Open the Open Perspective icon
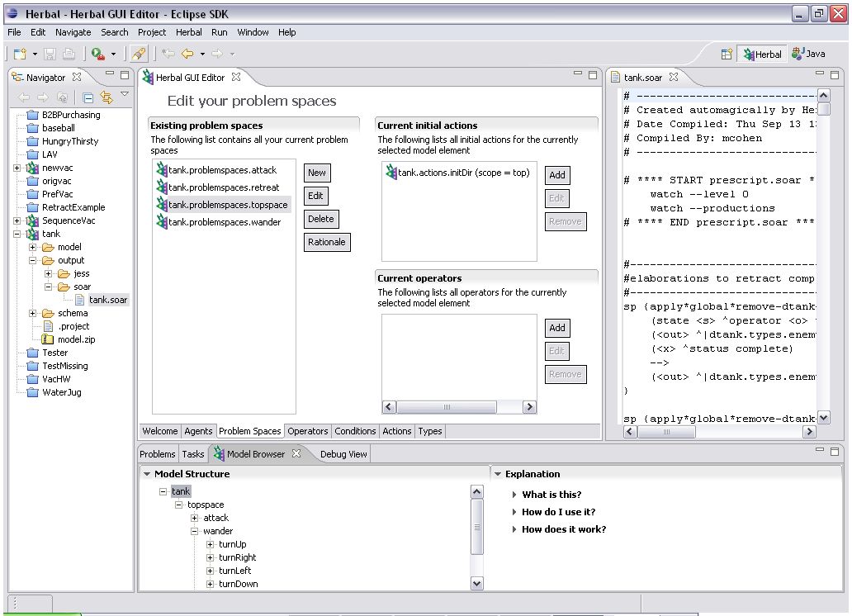852x616 pixels. pyautogui.click(x=727, y=54)
